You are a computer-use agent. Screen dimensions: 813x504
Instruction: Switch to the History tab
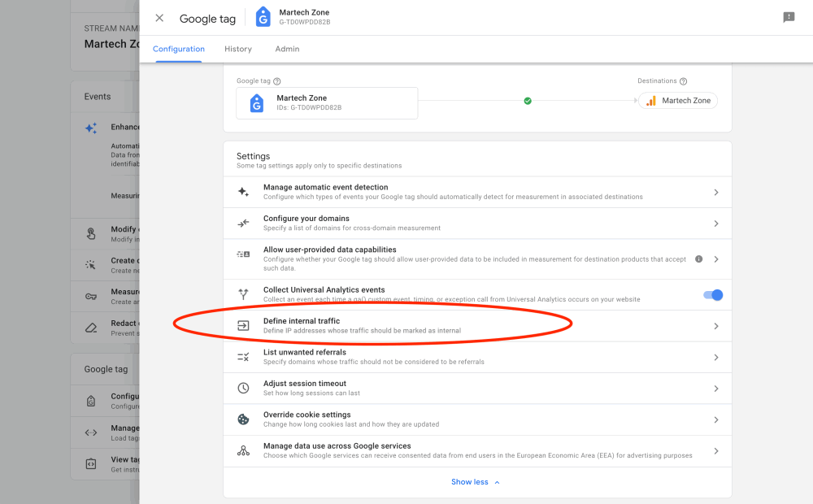(238, 49)
